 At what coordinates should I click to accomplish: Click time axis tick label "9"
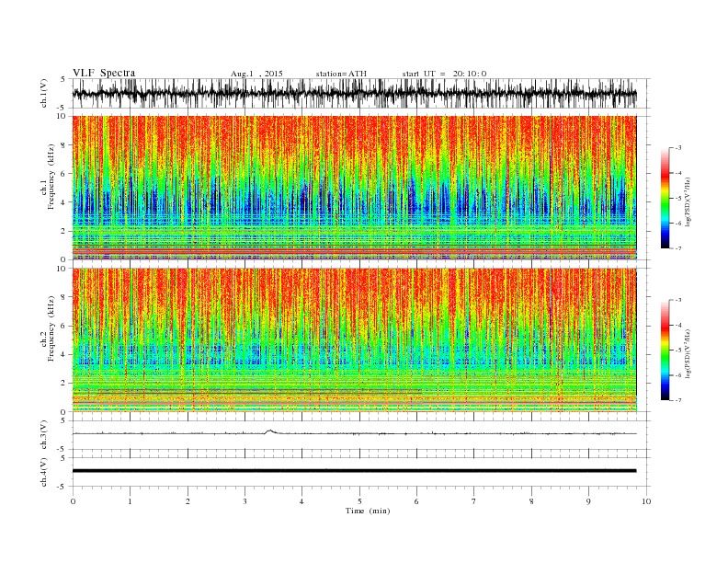[x=588, y=501]
